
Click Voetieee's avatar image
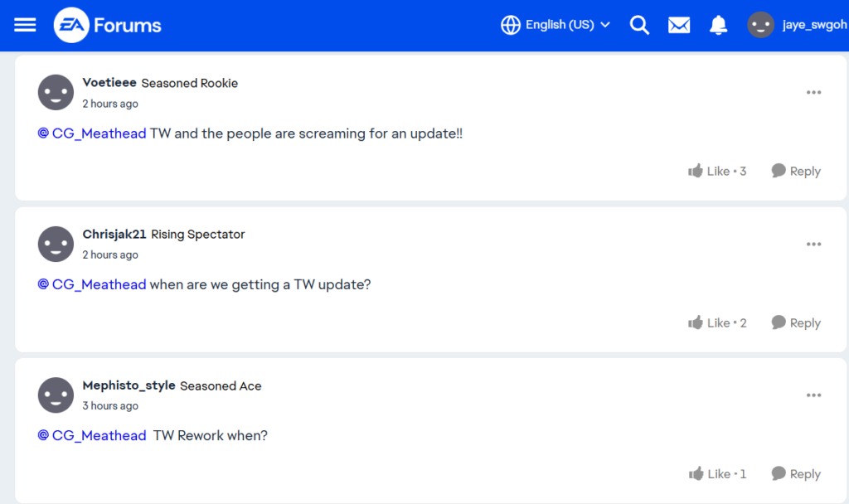(56, 92)
